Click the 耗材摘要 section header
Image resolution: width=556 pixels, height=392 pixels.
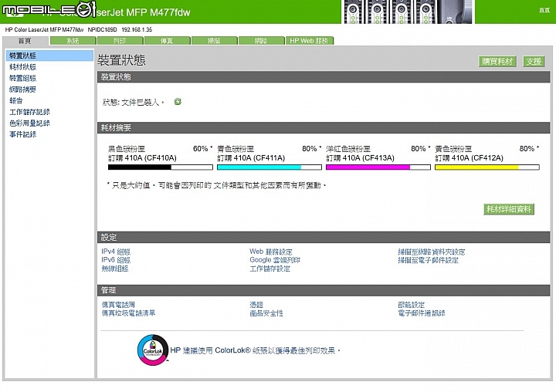tap(324, 127)
